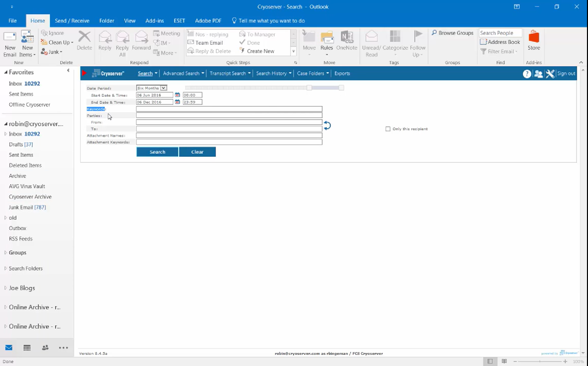Image resolution: width=588 pixels, height=366 pixels.
Task: Open the Rules menu
Action: click(327, 43)
